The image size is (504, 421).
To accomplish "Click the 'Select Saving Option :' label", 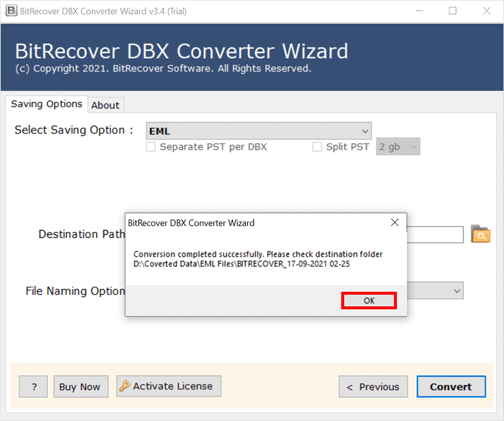I will click(74, 130).
